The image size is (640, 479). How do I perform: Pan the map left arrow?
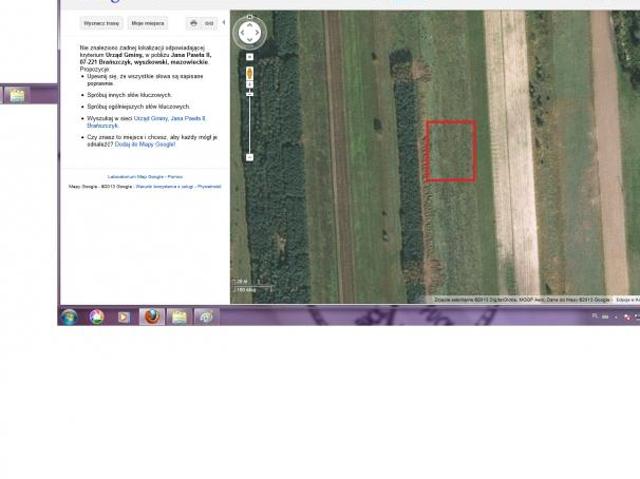pyautogui.click(x=242, y=33)
